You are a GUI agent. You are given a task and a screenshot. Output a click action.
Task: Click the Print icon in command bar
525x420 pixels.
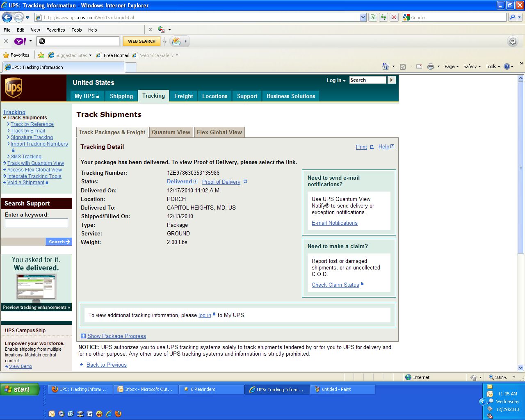tap(430, 66)
